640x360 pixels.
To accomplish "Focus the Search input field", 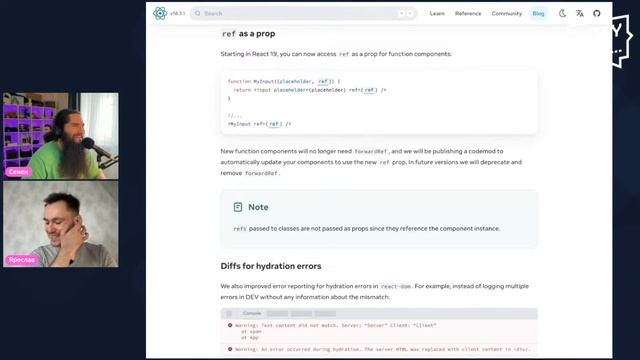I will (304, 13).
